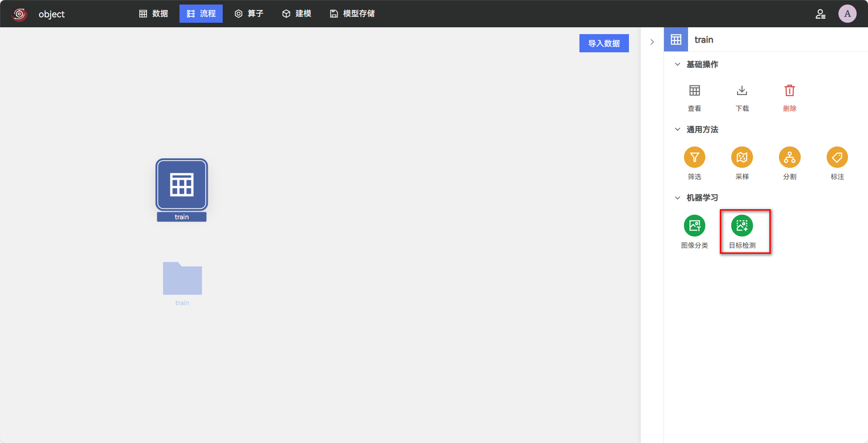Open the 数据 tab
This screenshot has width=868, height=443.
click(154, 14)
